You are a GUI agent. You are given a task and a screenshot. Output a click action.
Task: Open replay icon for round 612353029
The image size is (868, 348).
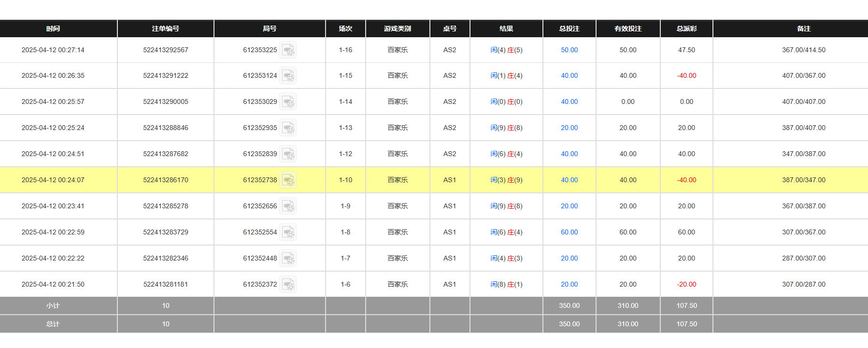point(288,102)
